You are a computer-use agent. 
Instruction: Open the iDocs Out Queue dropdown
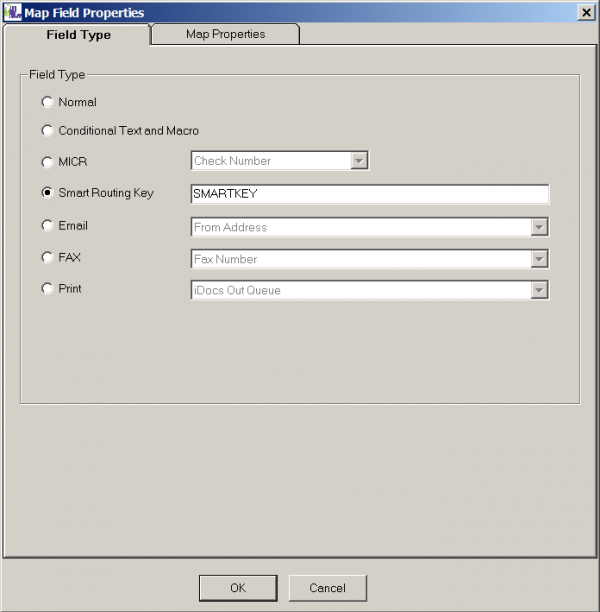[x=540, y=290]
